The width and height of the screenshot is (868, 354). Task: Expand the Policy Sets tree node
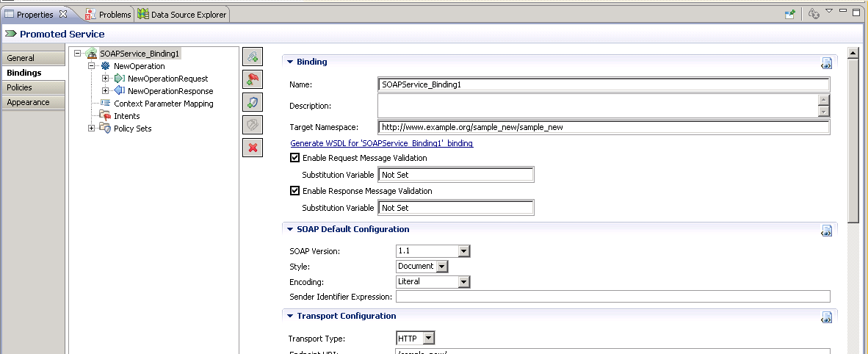click(92, 129)
